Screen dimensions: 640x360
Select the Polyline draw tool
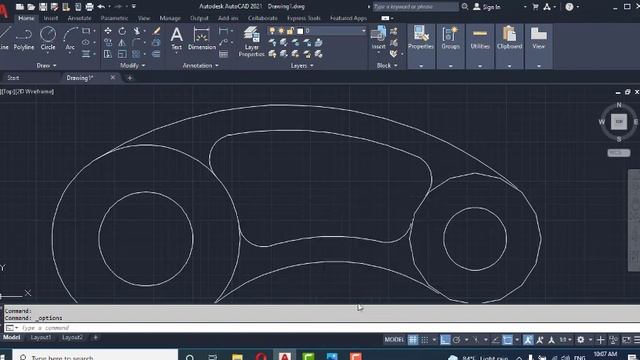point(24,39)
